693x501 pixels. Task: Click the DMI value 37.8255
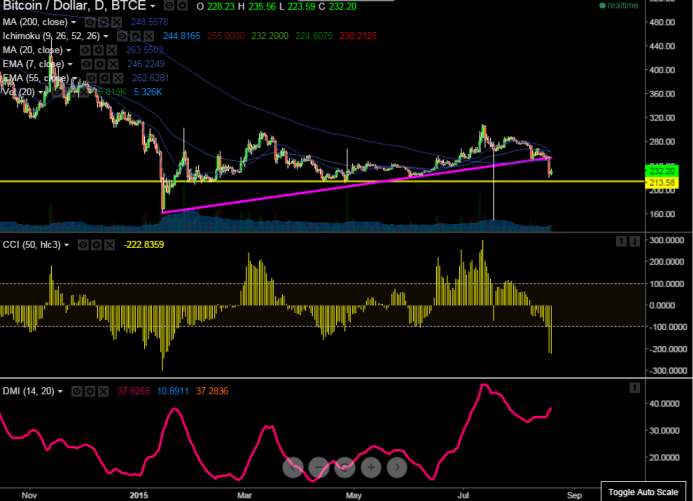[x=133, y=391]
